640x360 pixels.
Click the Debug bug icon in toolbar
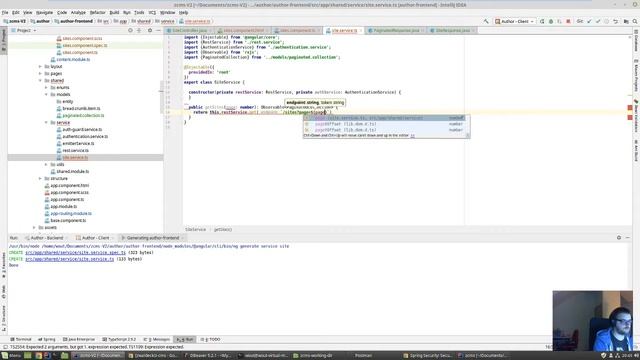pos(551,21)
